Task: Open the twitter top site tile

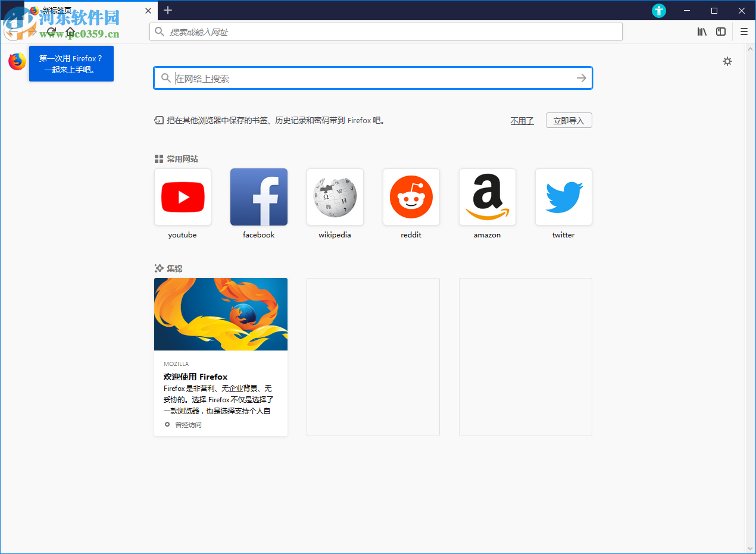Action: [564, 197]
